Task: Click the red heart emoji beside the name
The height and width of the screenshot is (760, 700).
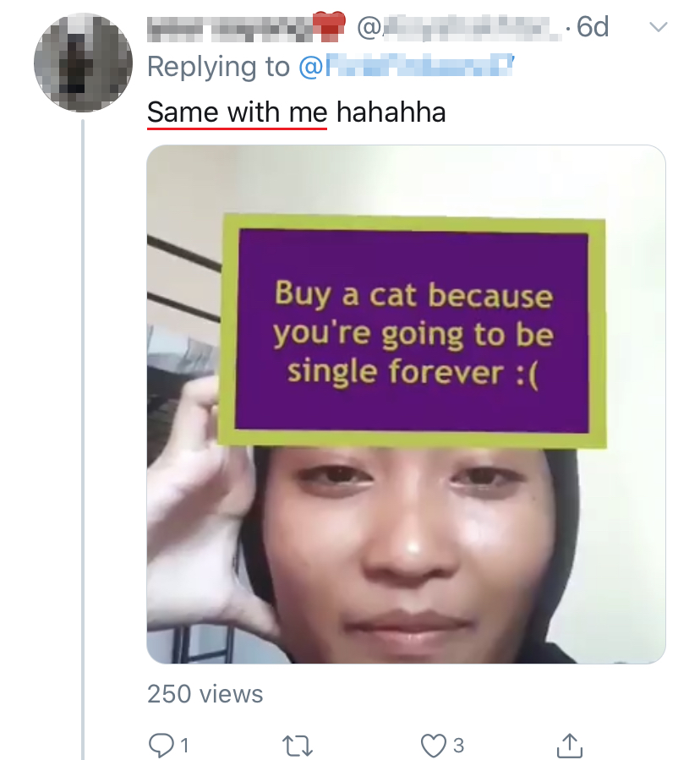Action: coord(331,27)
